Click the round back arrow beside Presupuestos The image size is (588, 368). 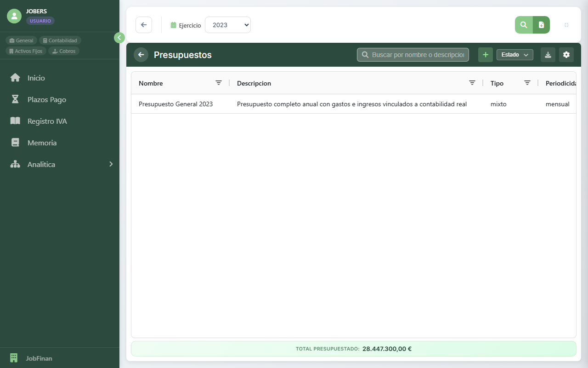pos(141,55)
